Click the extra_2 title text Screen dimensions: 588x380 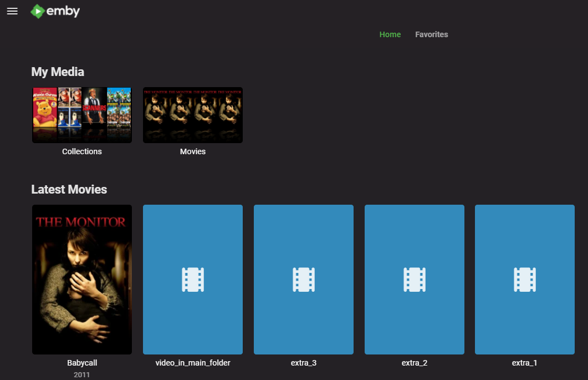point(415,363)
